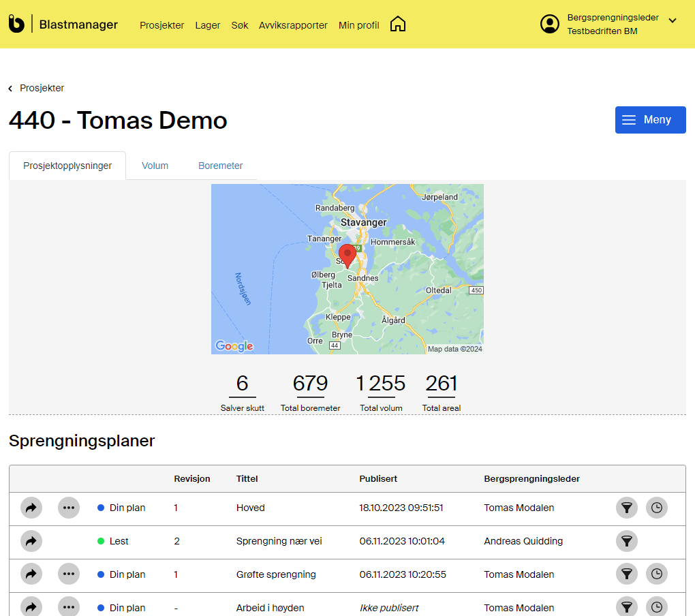
Task: Open the Lager navigation link
Action: coord(207,25)
